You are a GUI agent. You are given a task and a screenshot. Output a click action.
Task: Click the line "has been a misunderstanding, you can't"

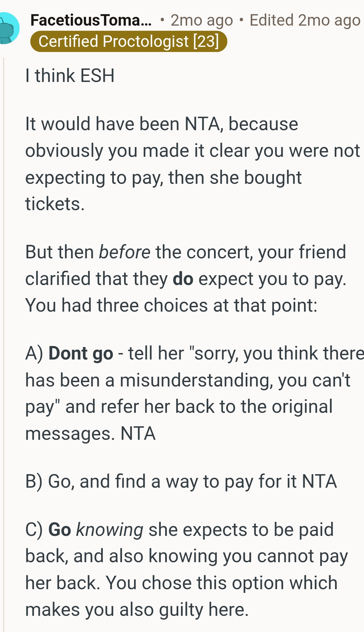[188, 380]
